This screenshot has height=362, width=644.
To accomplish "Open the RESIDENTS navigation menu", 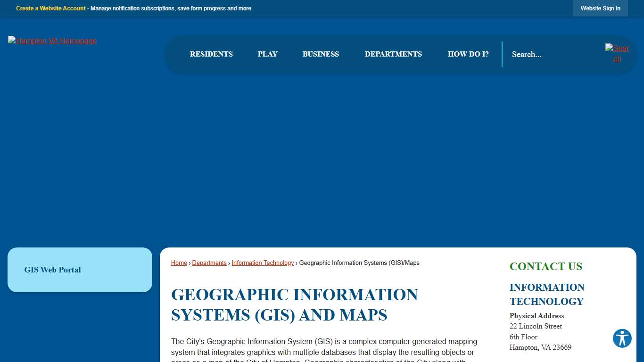I will (x=211, y=54).
